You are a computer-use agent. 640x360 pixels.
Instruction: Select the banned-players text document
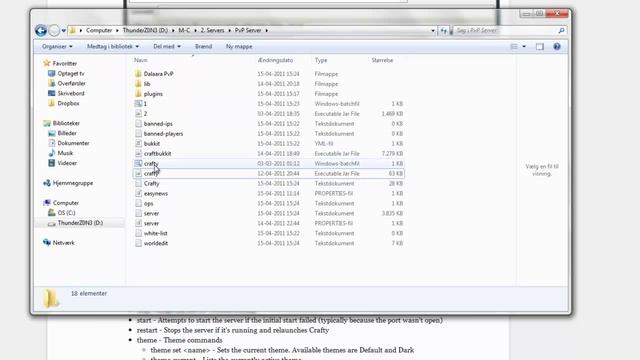(x=269, y=133)
